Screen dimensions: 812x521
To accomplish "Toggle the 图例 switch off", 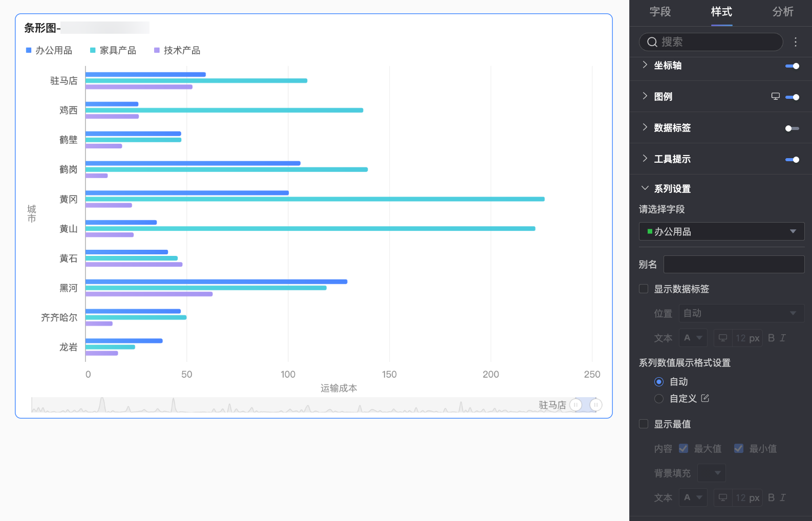I will pyautogui.click(x=792, y=97).
